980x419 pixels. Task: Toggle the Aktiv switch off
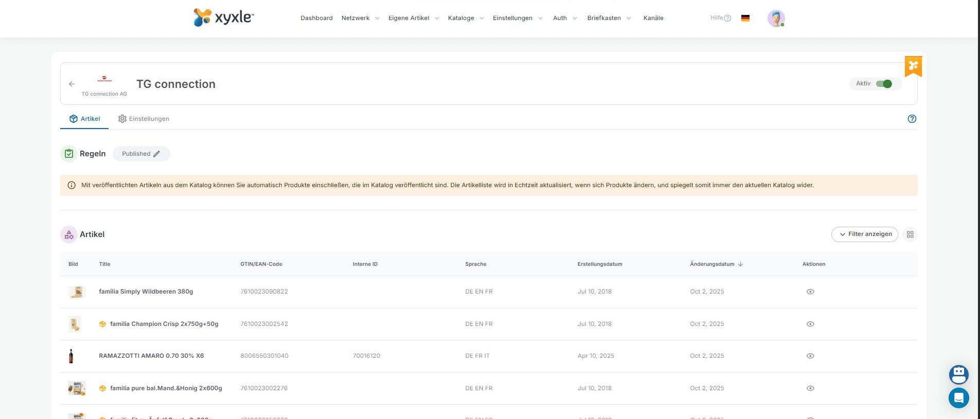[884, 84]
